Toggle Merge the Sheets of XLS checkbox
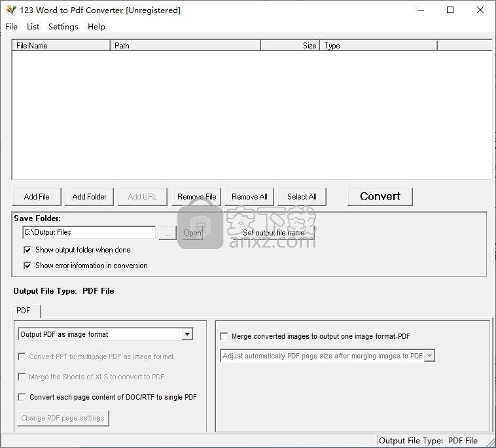The width and height of the screenshot is (496, 448). (91, 377)
